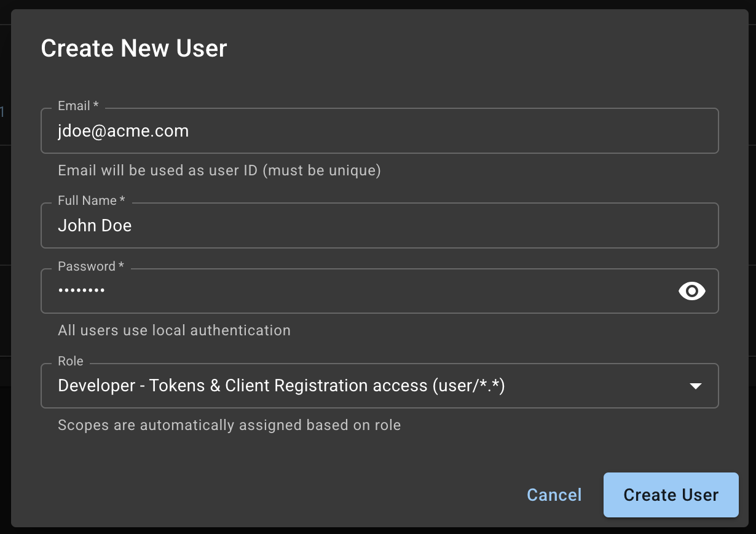Click the Create User button

(671, 495)
